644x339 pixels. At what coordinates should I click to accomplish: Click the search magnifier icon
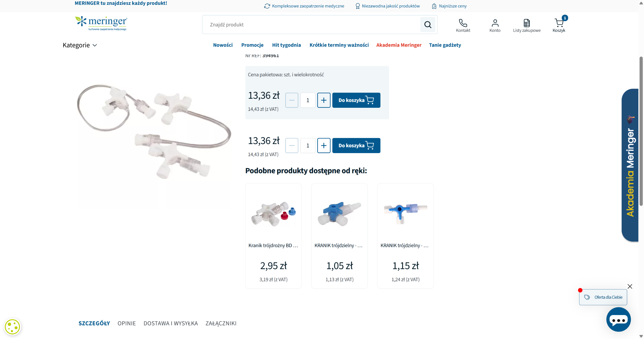(427, 24)
